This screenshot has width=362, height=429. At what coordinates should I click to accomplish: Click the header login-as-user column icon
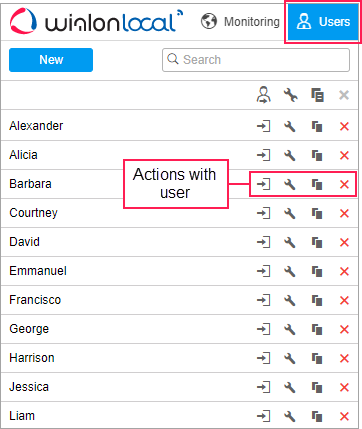pyautogui.click(x=263, y=95)
